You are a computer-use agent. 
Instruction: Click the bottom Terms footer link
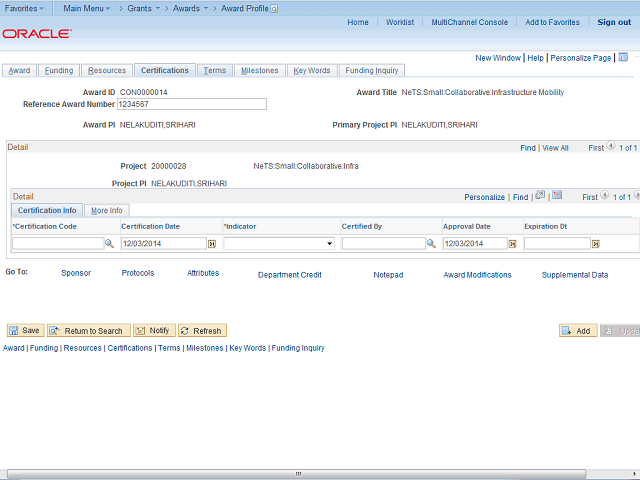pyautogui.click(x=169, y=348)
